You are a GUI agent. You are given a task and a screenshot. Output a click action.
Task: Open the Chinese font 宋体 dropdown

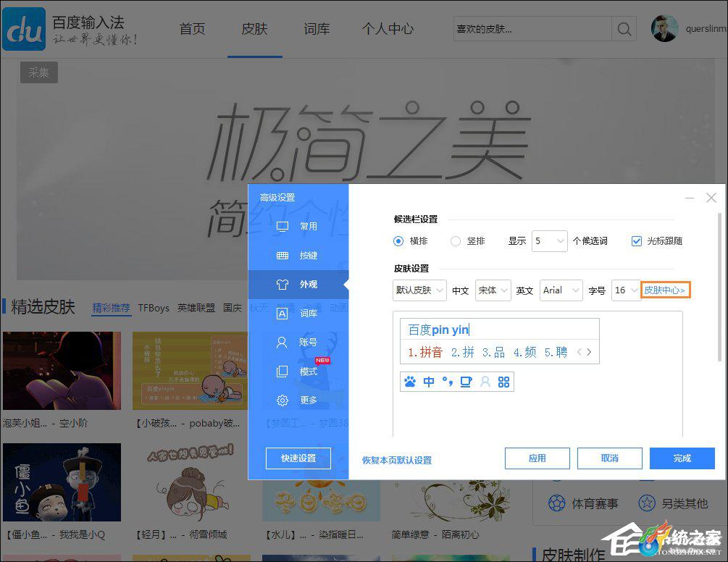click(493, 290)
